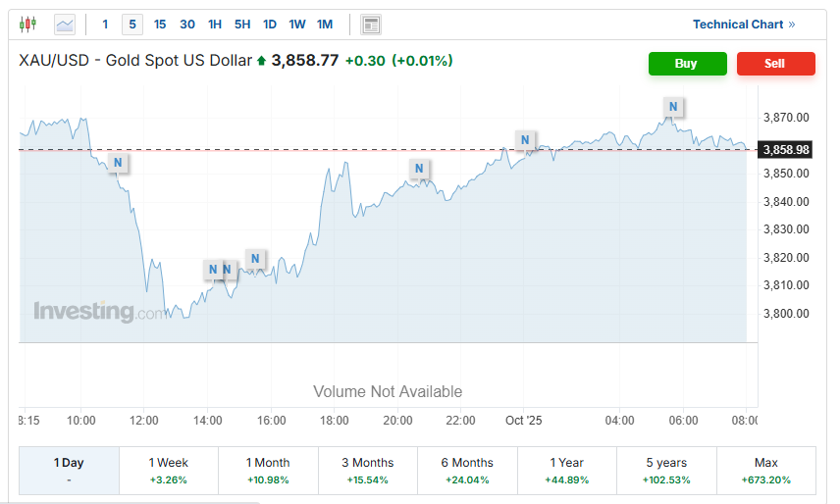Click the news layout icon in toolbar
The height and width of the screenshot is (504, 840).
tap(370, 25)
